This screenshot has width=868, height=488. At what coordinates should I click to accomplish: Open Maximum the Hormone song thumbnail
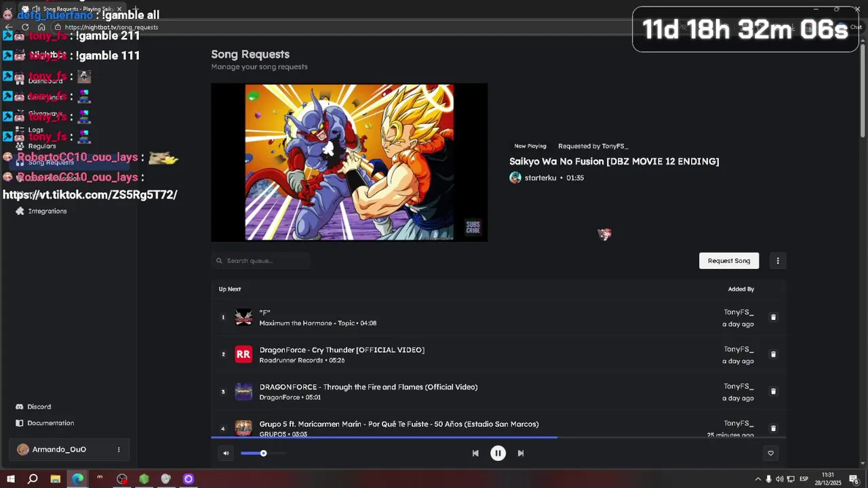coord(243,317)
